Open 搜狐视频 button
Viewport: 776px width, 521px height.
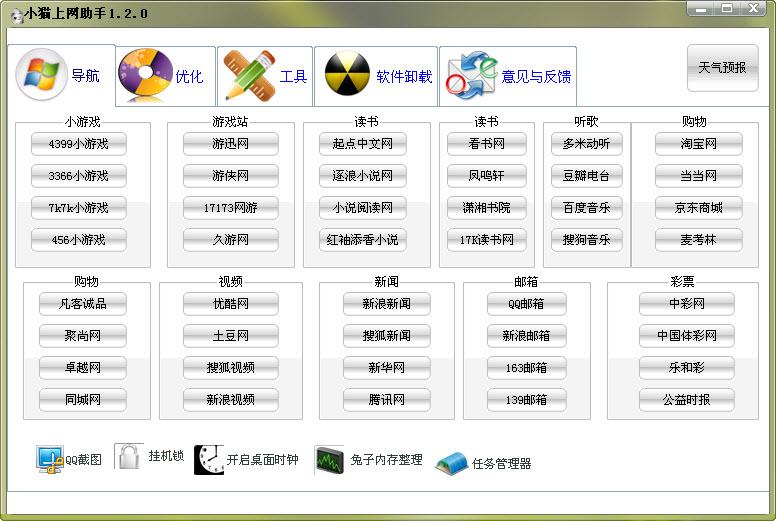tap(231, 368)
